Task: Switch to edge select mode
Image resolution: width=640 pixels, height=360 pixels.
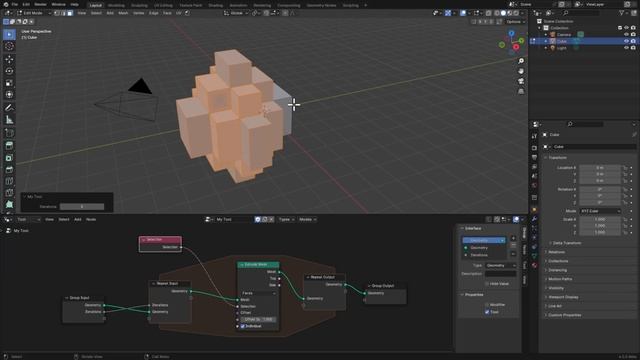Action: tap(64, 13)
